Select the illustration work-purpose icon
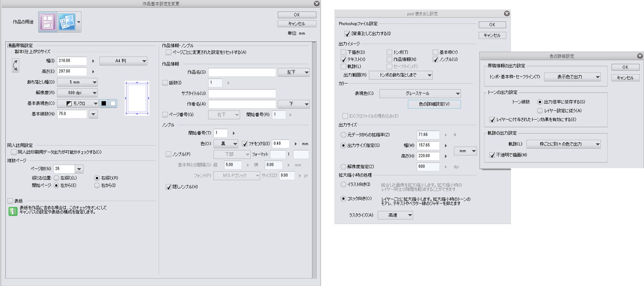This screenshot has width=644, height=286. coord(67,22)
